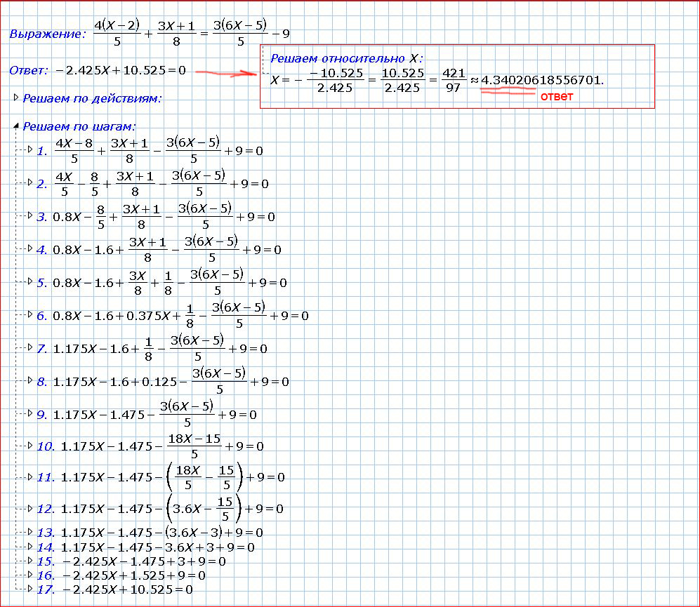700x607 pixels.
Task: Click step number 17 label
Action: tap(46, 589)
